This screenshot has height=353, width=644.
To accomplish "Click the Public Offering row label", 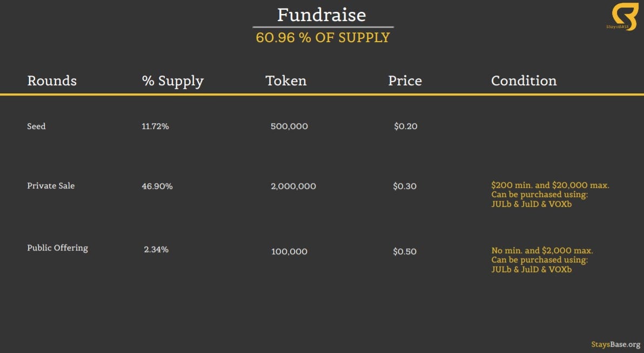I will (57, 248).
